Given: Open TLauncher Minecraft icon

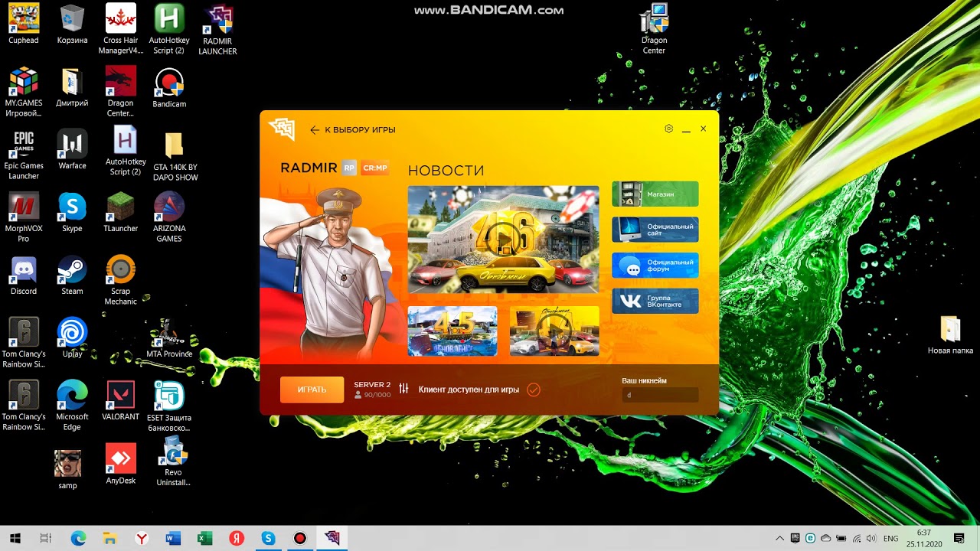Looking at the screenshot, I should [x=121, y=213].
